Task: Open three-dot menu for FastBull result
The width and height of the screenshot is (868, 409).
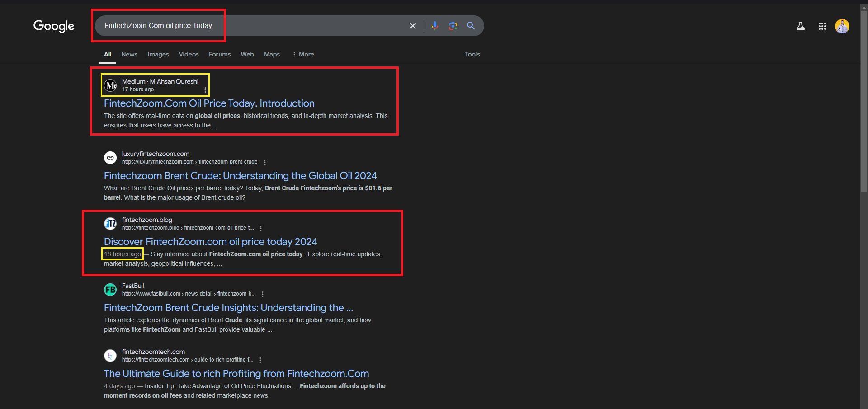Action: (263, 294)
